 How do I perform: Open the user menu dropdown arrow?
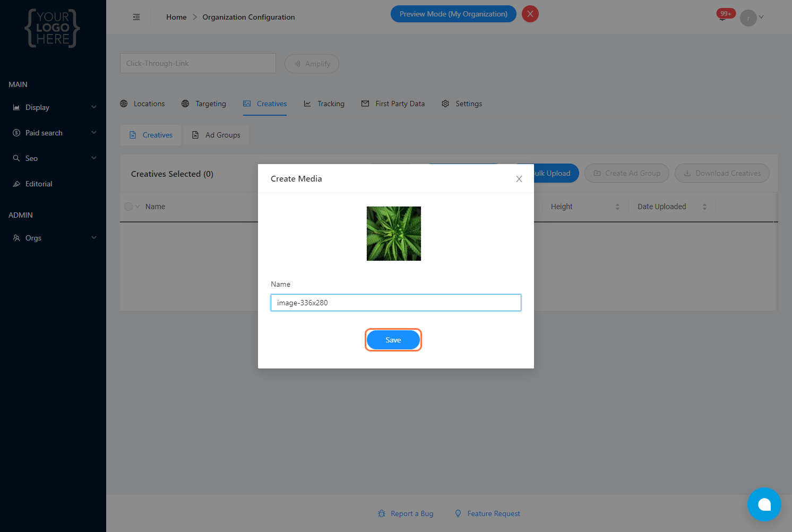click(761, 17)
